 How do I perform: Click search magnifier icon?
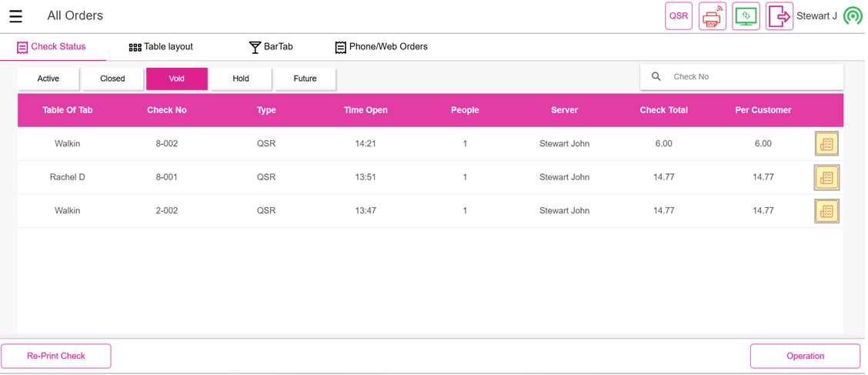pyautogui.click(x=656, y=77)
